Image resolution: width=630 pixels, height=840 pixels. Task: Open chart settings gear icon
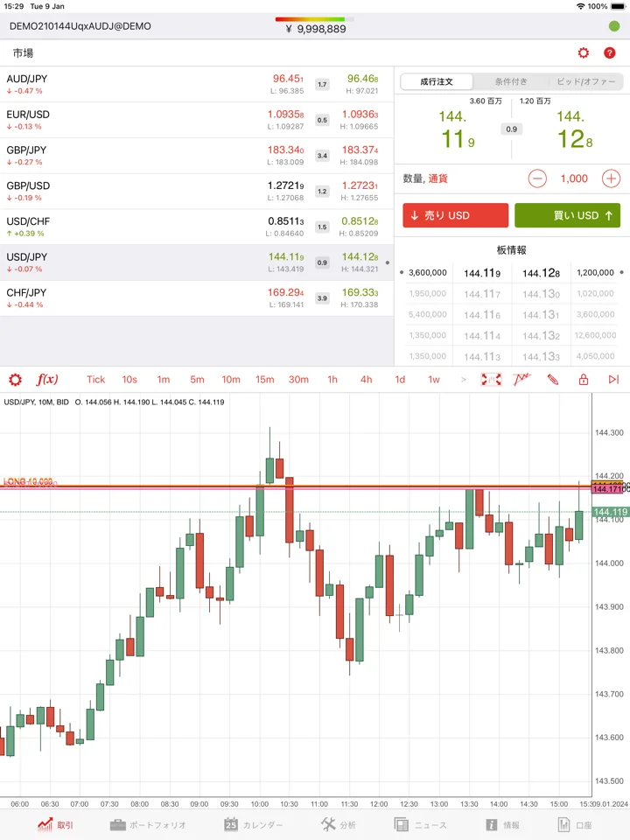(x=15, y=380)
